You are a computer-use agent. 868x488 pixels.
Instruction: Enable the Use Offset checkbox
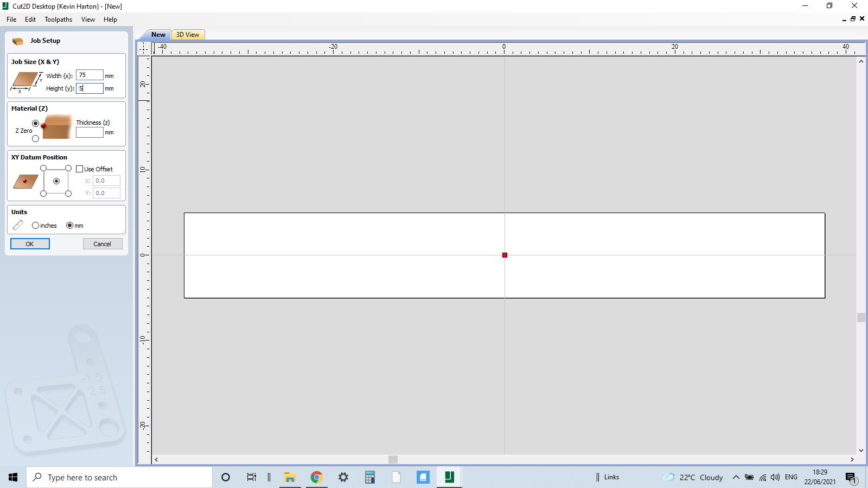point(80,169)
